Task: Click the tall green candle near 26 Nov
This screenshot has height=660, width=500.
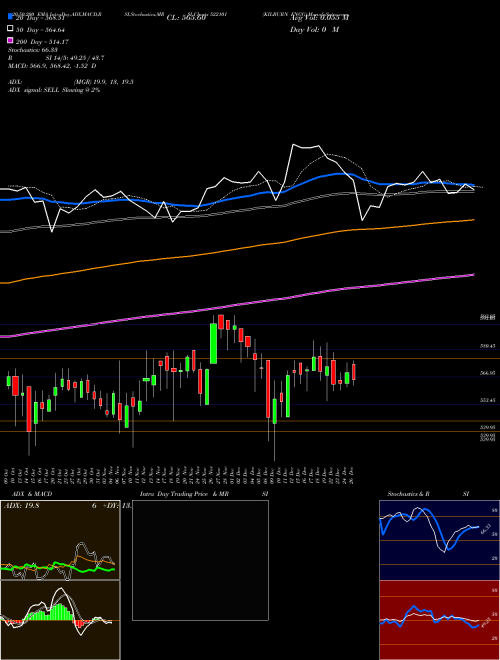Action: 213,343
